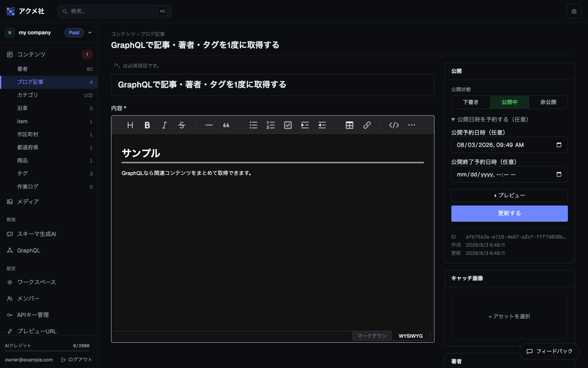This screenshot has height=368, width=588.
Task: Collapse 公開日時を予約する section
Action: click(x=490, y=119)
